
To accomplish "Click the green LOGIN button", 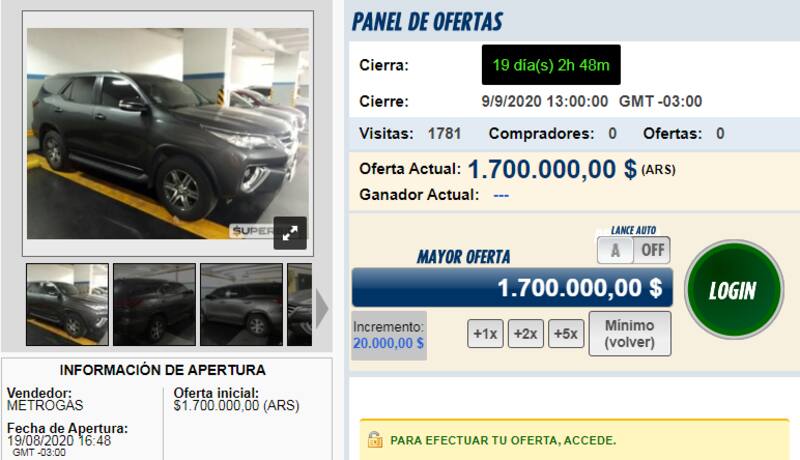I will (x=734, y=290).
